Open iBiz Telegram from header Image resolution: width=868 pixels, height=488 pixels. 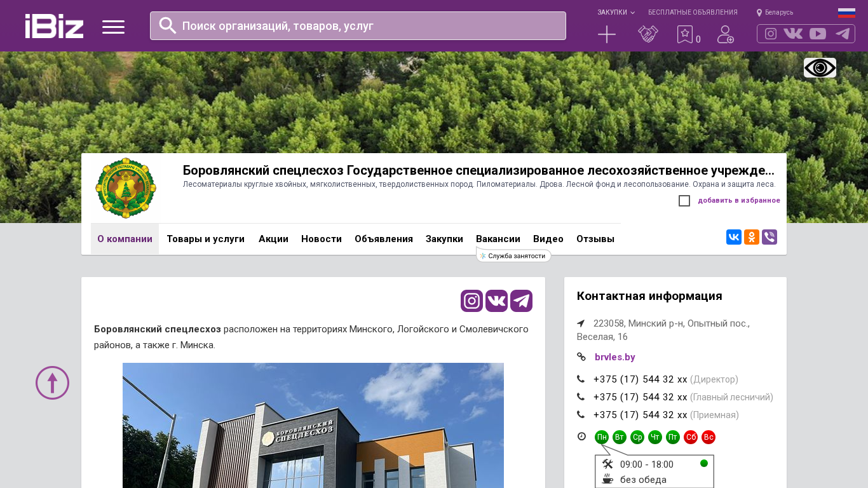click(x=843, y=34)
